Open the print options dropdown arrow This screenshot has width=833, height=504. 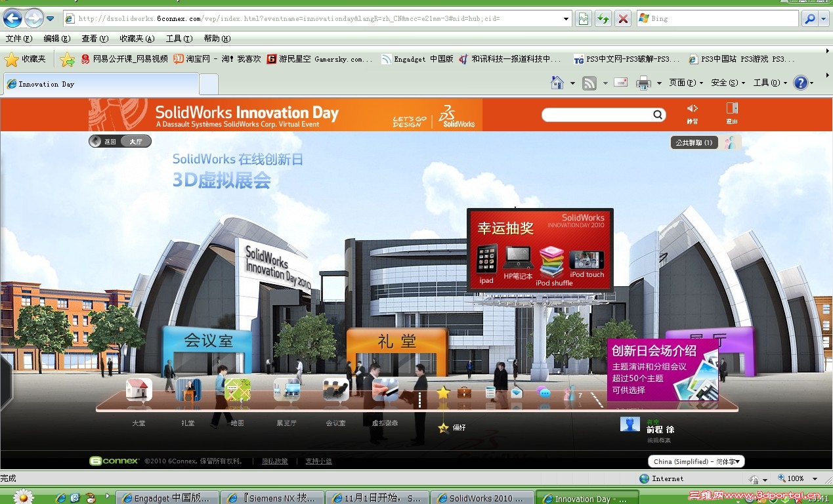658,83
